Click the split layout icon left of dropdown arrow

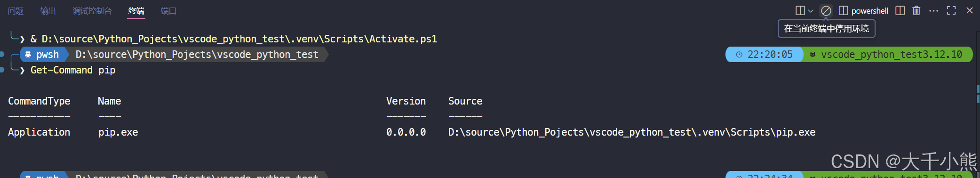coord(800,11)
